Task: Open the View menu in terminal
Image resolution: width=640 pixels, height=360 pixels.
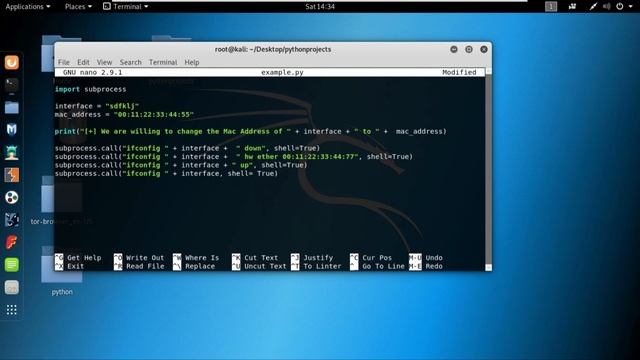Action: coord(104,62)
